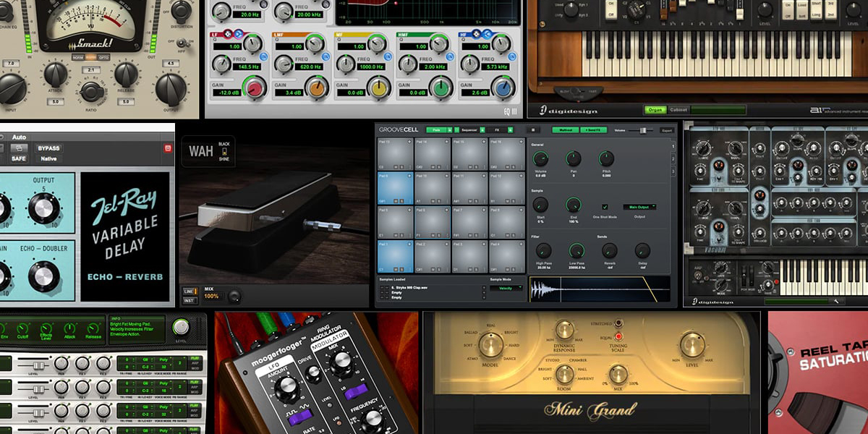Click the Send FX button in GrooveCell

593,130
